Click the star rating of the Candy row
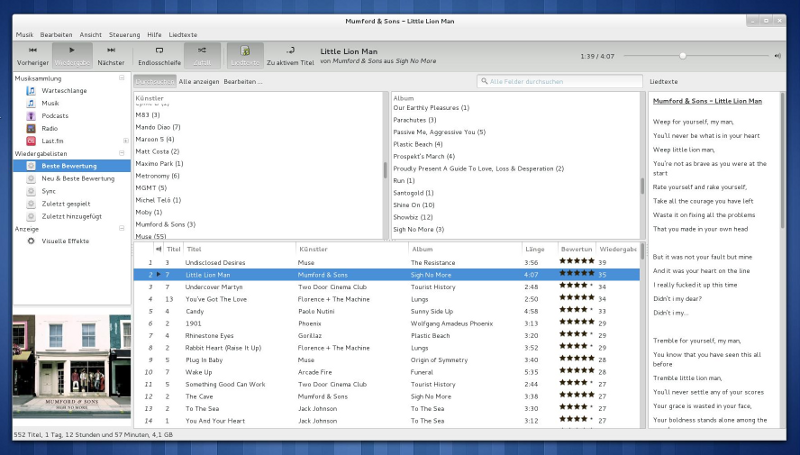Screen dimensions: 800x455 pyautogui.click(x=577, y=310)
